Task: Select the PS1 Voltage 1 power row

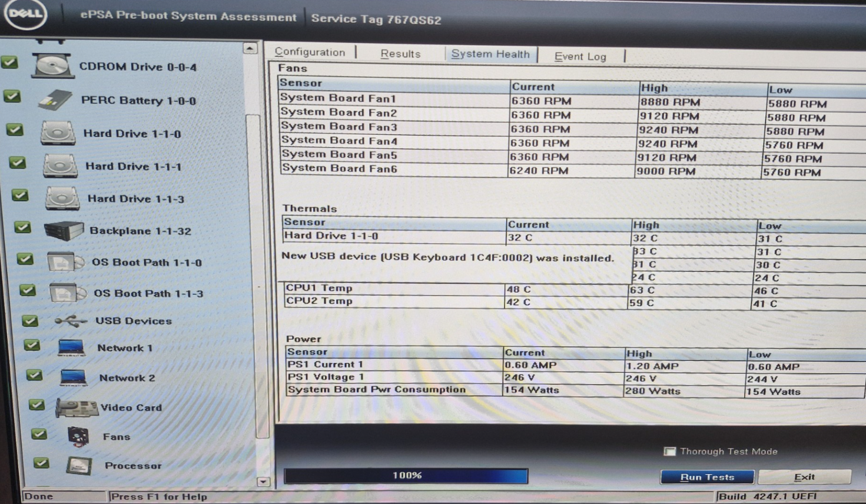Action: pyautogui.click(x=574, y=378)
